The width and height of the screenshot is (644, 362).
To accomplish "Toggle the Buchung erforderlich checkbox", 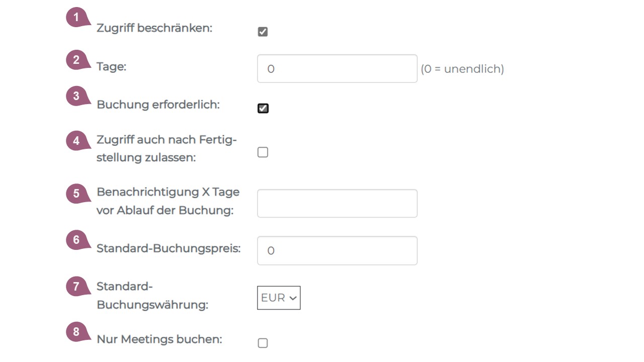I will point(263,108).
